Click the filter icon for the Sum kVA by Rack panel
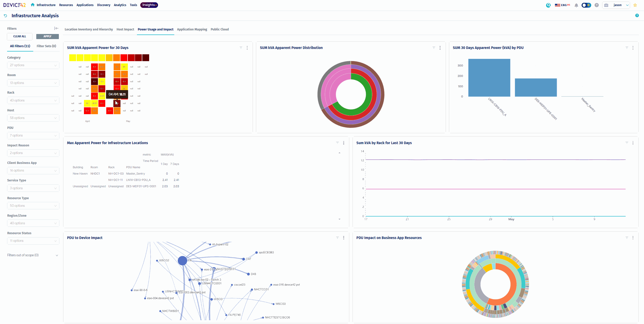 (627, 143)
